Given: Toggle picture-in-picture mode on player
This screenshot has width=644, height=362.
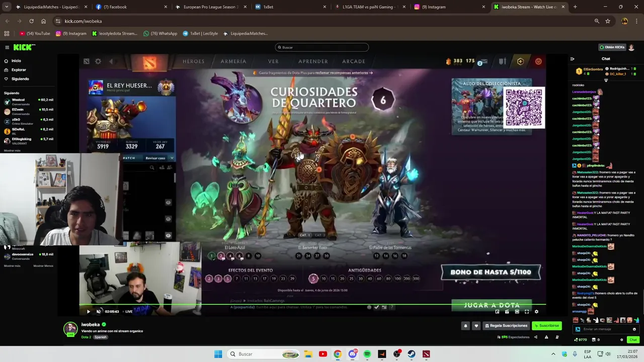Looking at the screenshot, I should (497, 312).
